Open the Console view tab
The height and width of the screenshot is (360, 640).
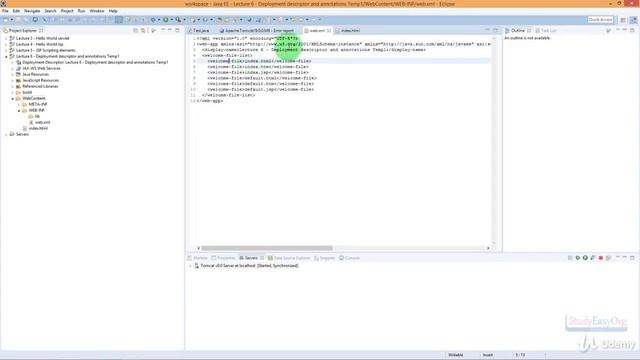(x=349, y=258)
